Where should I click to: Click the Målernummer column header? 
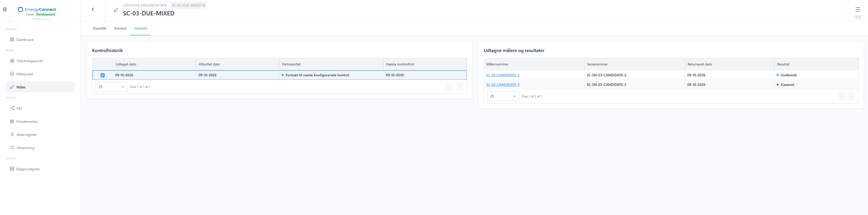coord(534,64)
